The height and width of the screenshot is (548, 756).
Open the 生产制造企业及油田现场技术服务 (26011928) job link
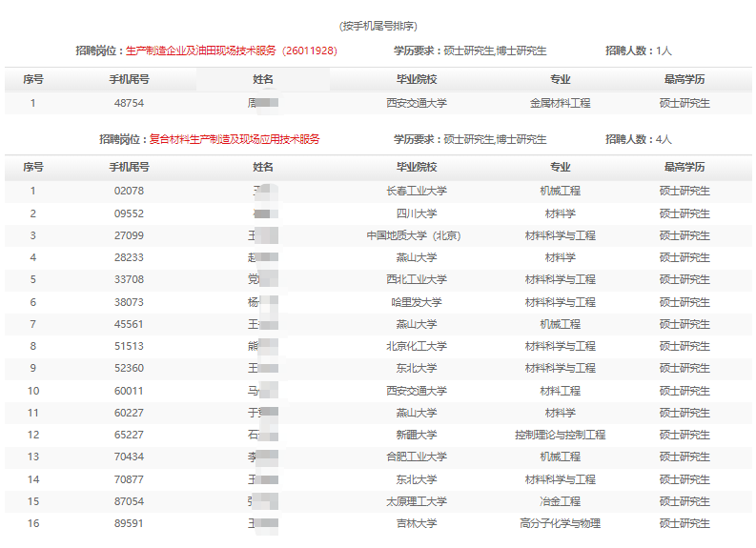click(232, 51)
